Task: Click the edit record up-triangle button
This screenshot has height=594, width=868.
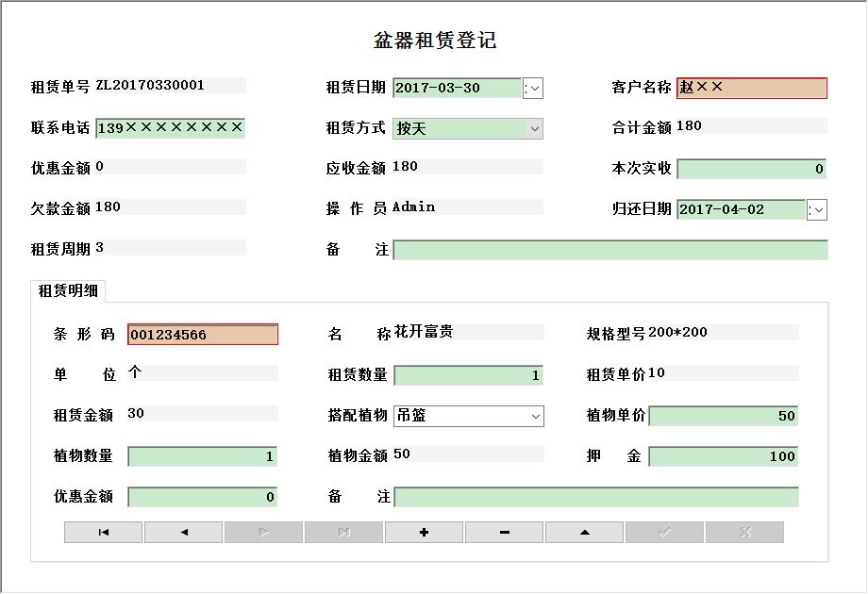Action: point(585,532)
